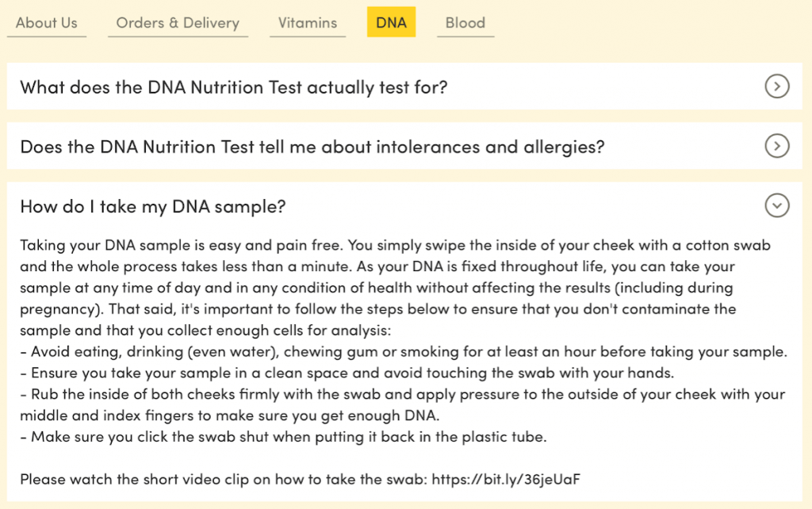This screenshot has width=812, height=509.
Task: Select the highlighted DNA tab
Action: tap(391, 22)
